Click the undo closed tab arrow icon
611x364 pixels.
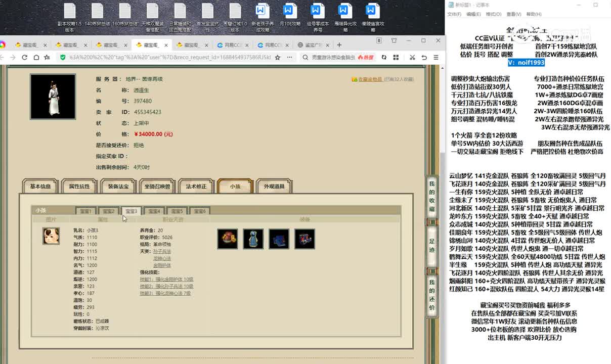(424, 58)
